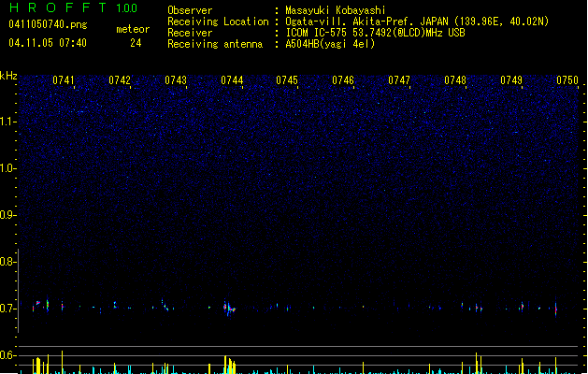Click the Receiver label
The width and height of the screenshot is (588, 374).
[190, 33]
